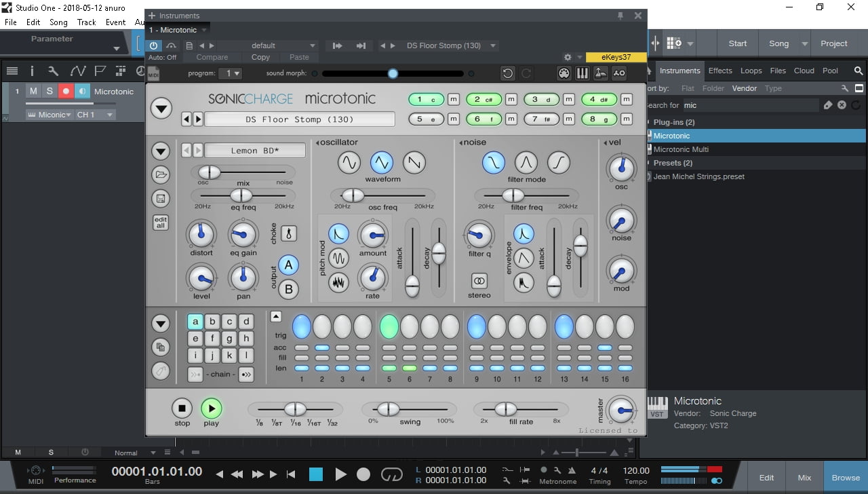Open the File menu
The width and height of the screenshot is (868, 494).
point(10,22)
